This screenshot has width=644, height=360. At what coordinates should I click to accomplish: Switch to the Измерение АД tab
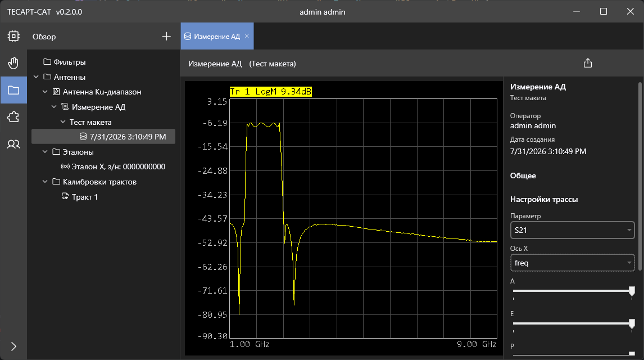point(217,36)
